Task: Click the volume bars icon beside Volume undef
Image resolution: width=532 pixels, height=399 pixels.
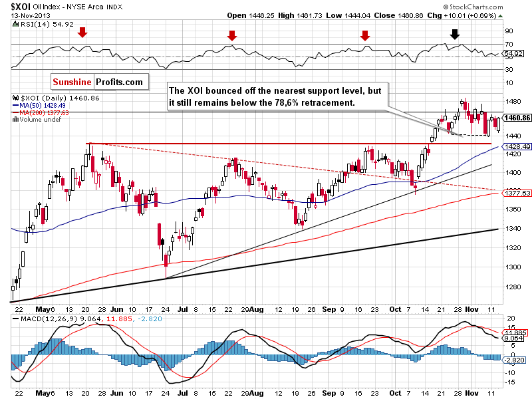Action: [x=15, y=120]
